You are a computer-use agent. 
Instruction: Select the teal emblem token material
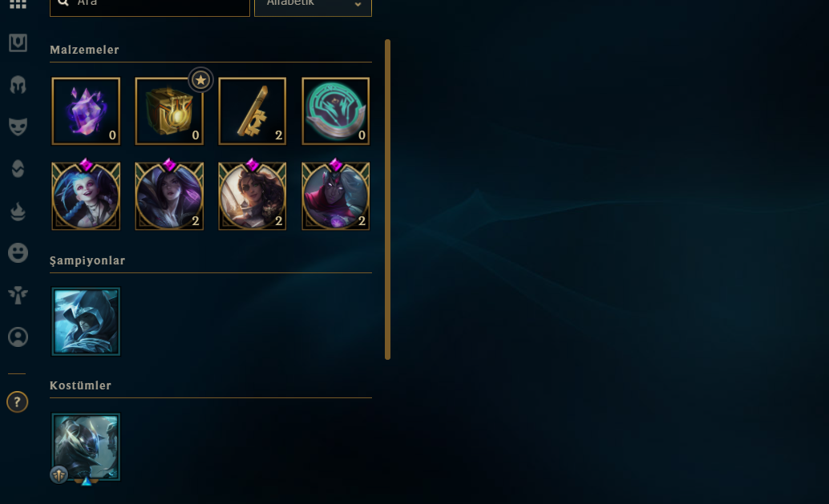(x=336, y=111)
